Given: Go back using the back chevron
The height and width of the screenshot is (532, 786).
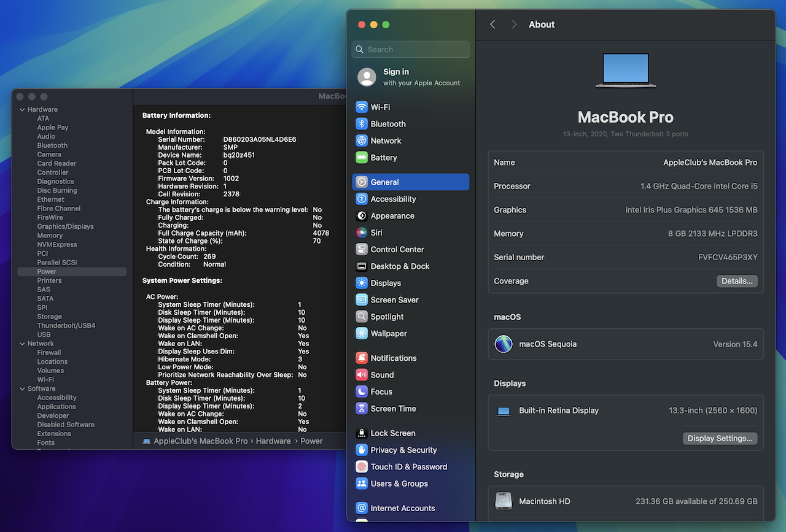Looking at the screenshot, I should tap(492, 25).
